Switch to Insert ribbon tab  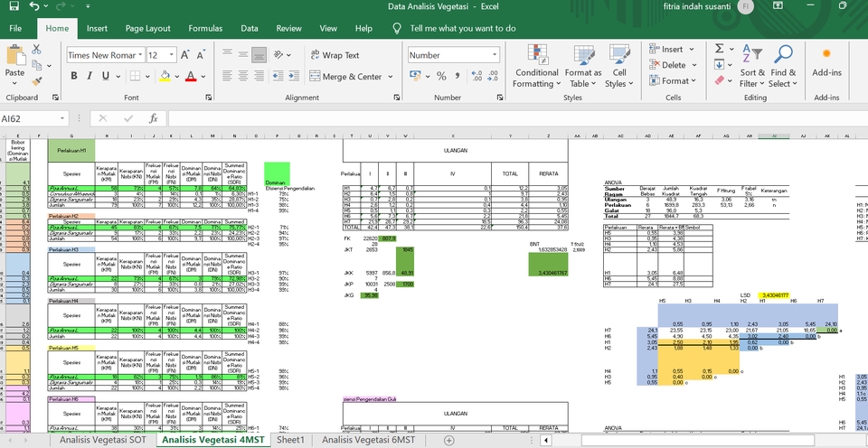tap(97, 28)
